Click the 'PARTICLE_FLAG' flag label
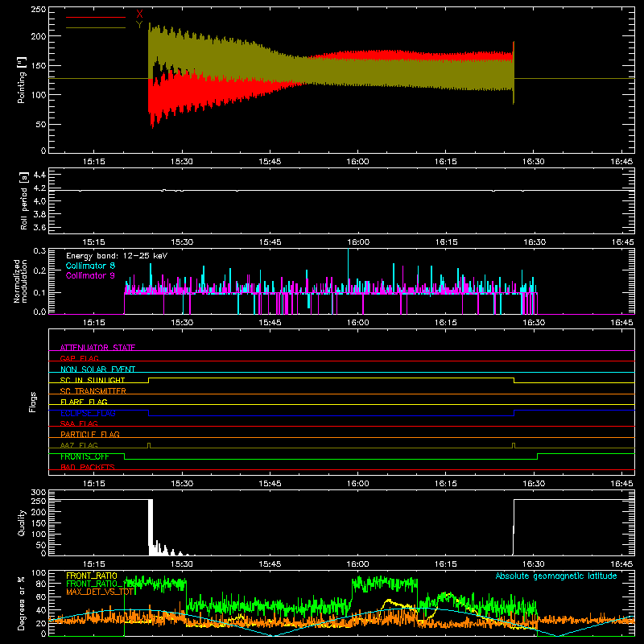The width and height of the screenshot is (644, 644). click(90, 434)
